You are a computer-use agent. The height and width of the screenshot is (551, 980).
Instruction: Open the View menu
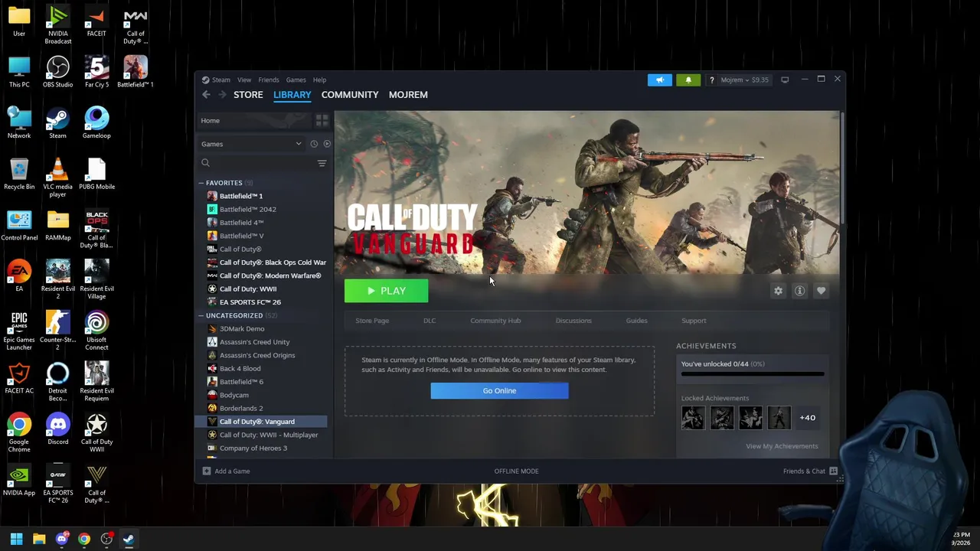244,80
